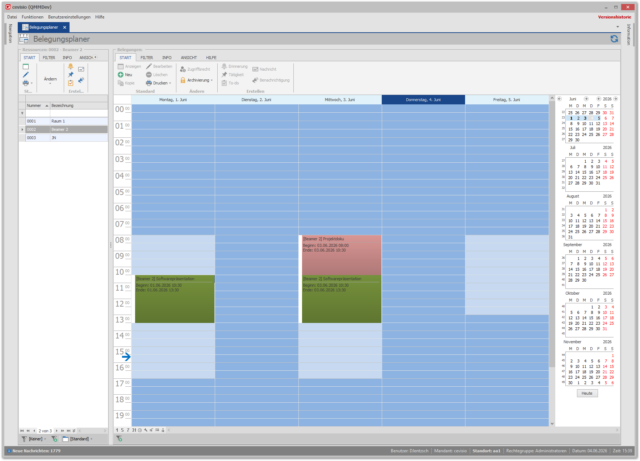640x461 pixels.
Task: Click the pushpin icon in resources Erstellen group
Action: click(x=71, y=75)
